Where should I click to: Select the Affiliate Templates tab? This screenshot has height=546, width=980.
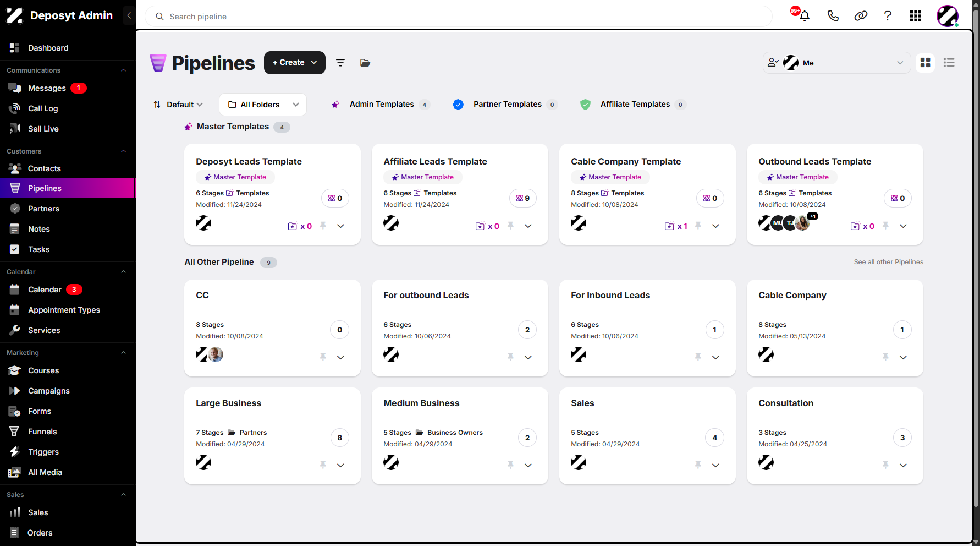(633, 105)
